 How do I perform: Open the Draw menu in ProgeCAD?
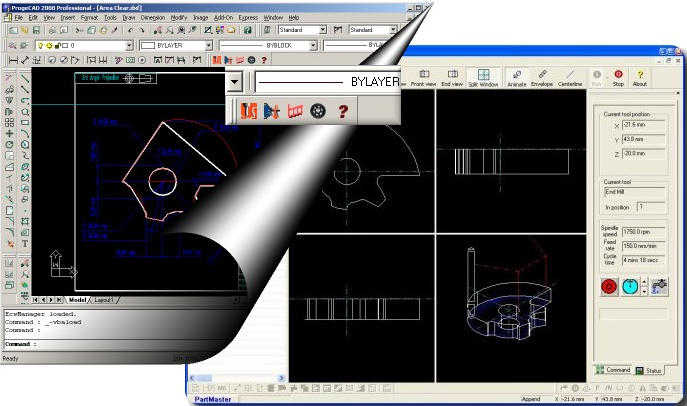coord(128,18)
